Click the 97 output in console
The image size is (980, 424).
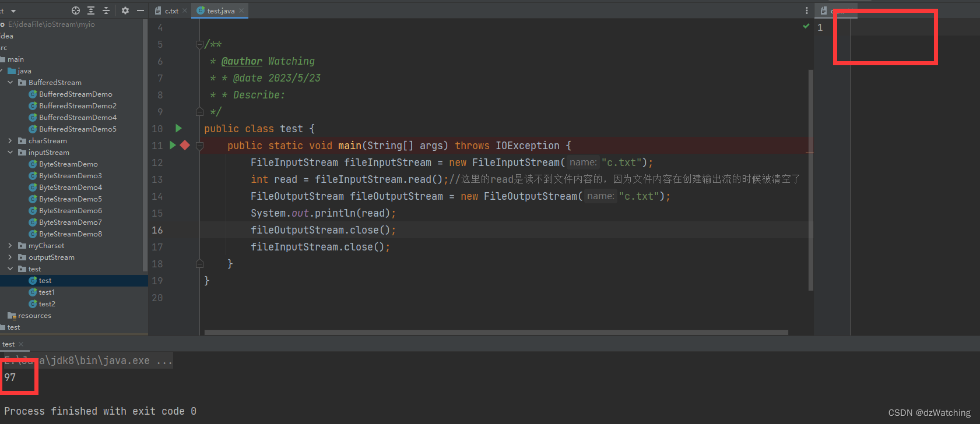coord(10,377)
